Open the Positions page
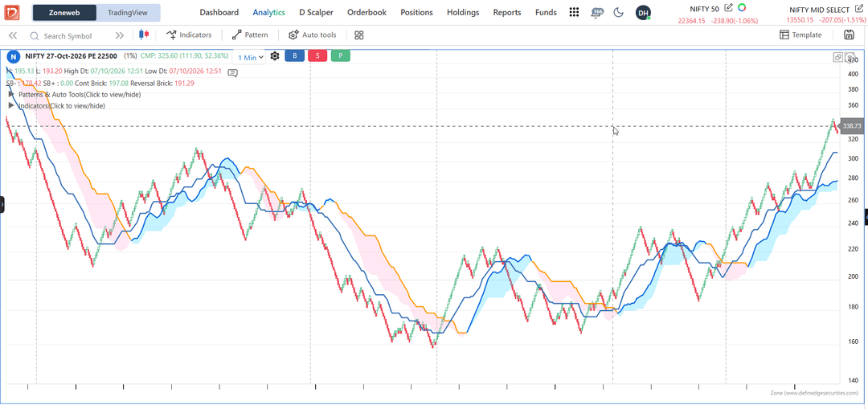Image resolution: width=868 pixels, height=409 pixels. 417,12
